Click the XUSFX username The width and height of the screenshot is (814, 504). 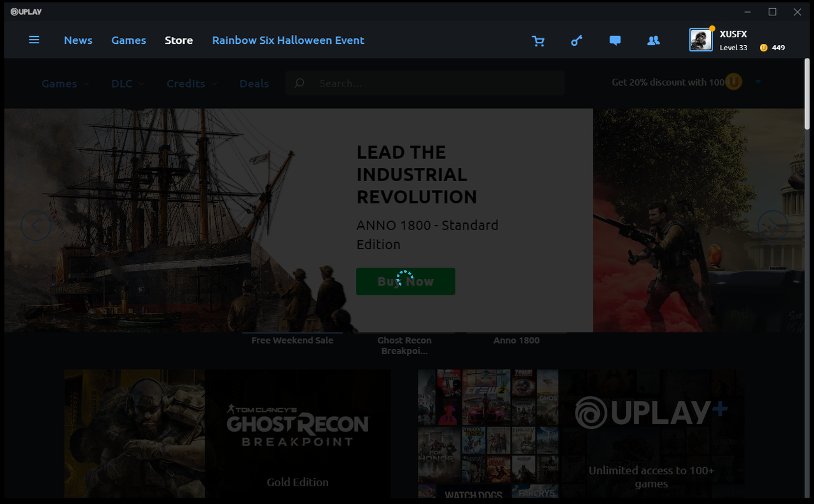click(733, 34)
